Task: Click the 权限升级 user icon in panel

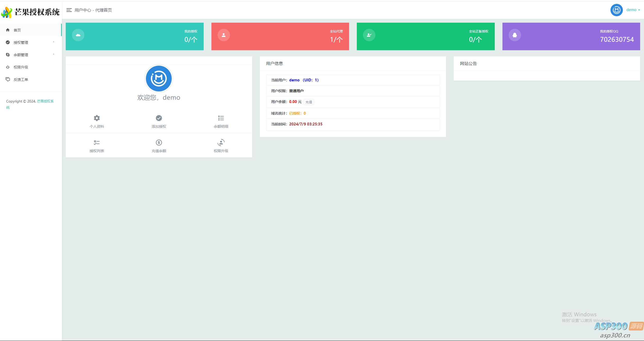Action: point(221,142)
